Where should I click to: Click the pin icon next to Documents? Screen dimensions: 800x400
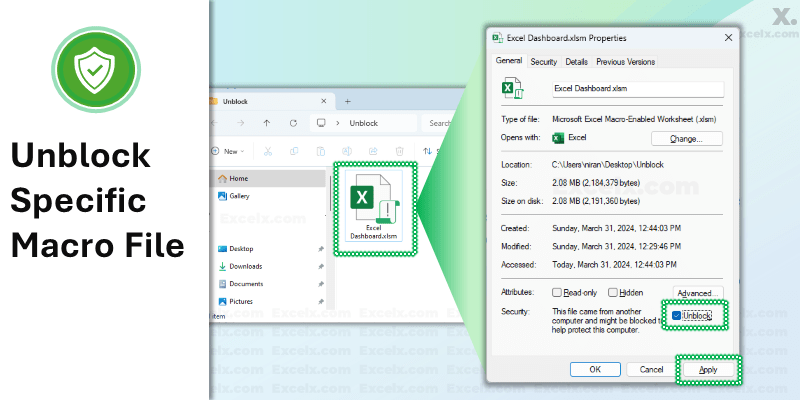(320, 284)
